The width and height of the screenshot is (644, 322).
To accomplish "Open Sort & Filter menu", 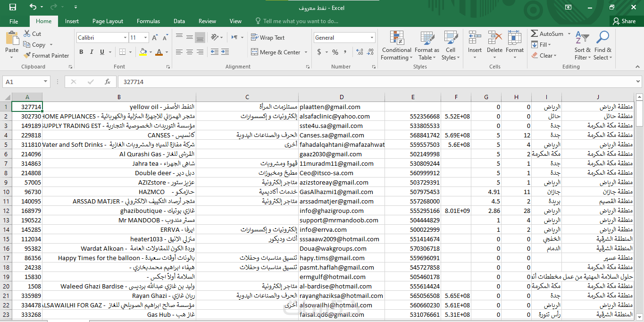I will click(582, 46).
